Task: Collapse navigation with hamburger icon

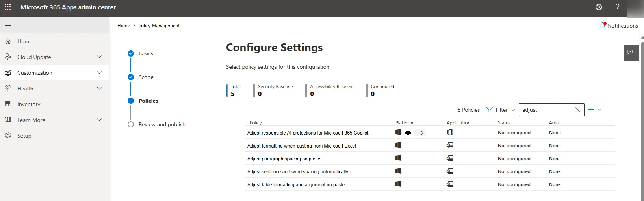Action: tap(8, 26)
